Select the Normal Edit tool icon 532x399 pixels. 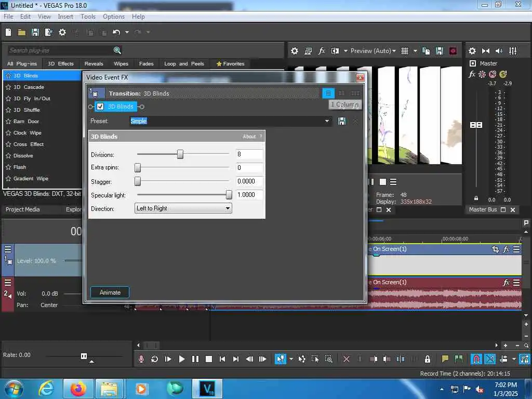pos(280,359)
